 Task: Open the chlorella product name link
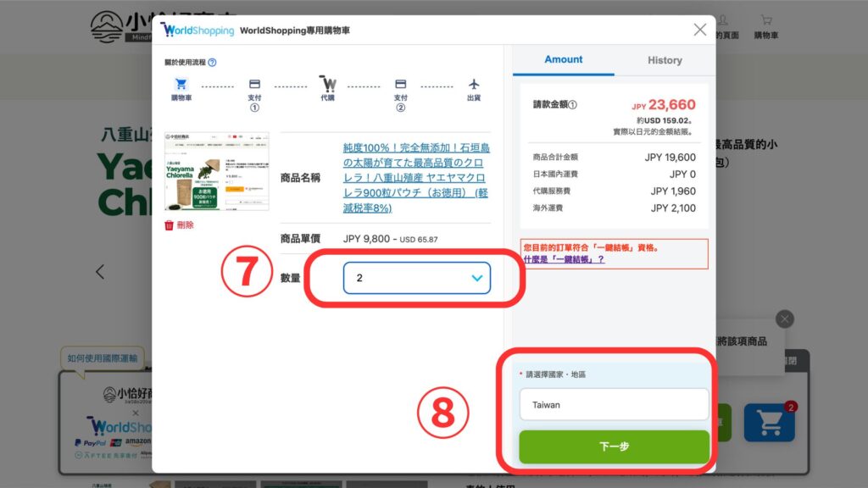(416, 177)
